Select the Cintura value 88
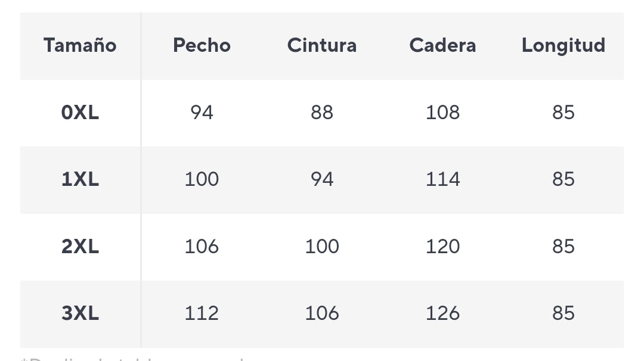The width and height of the screenshot is (644, 361). point(322,113)
